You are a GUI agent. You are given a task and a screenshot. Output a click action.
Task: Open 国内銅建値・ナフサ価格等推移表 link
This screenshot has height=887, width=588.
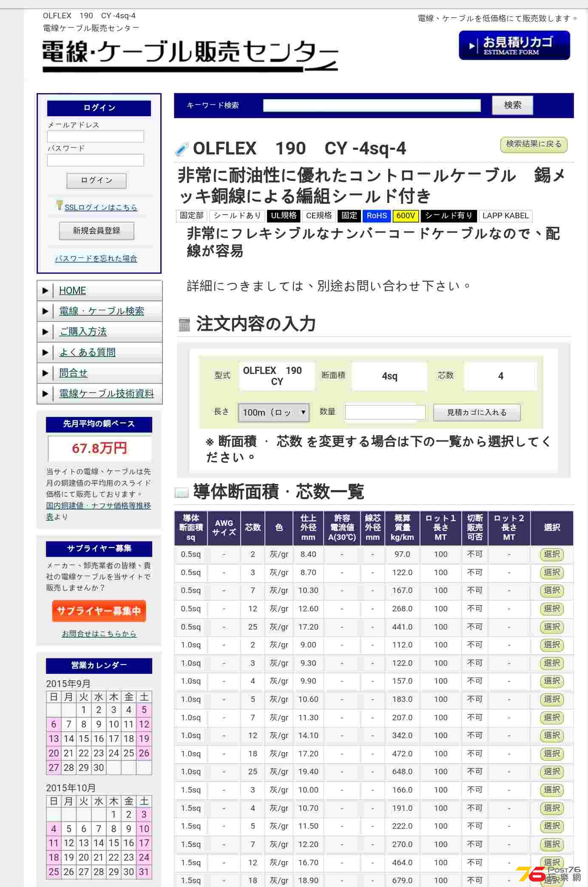pos(99,511)
